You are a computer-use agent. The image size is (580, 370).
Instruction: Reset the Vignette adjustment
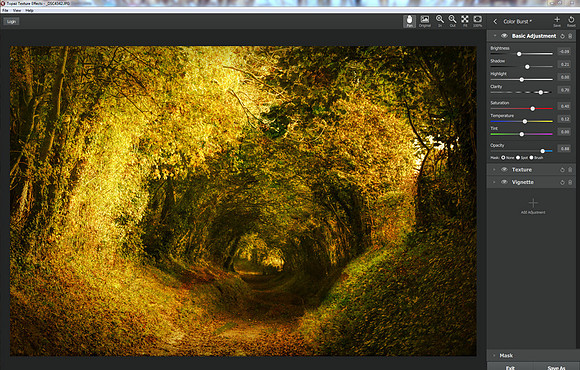(562, 182)
